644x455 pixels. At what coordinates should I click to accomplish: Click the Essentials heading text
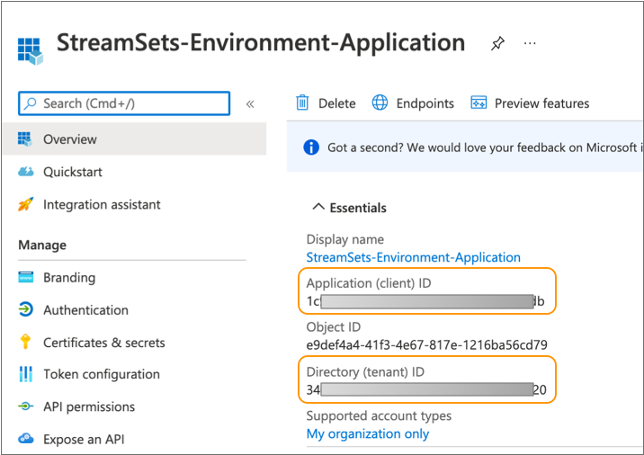358,208
